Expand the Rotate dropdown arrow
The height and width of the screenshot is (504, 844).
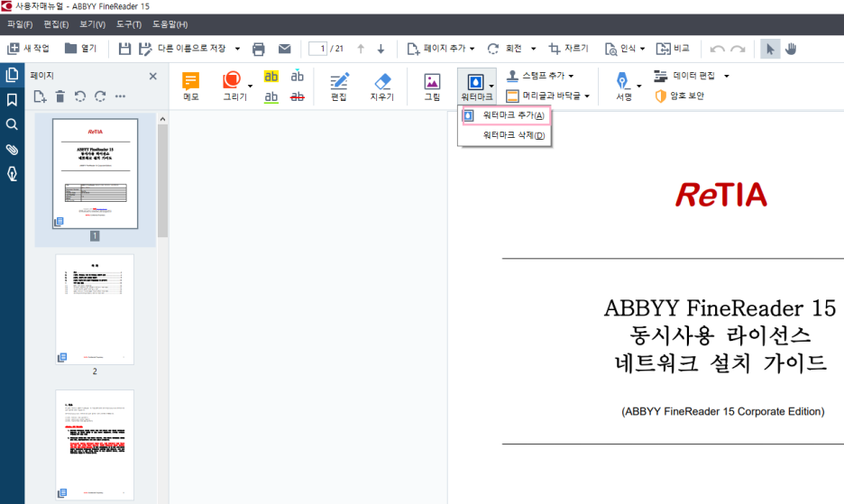pyautogui.click(x=534, y=49)
